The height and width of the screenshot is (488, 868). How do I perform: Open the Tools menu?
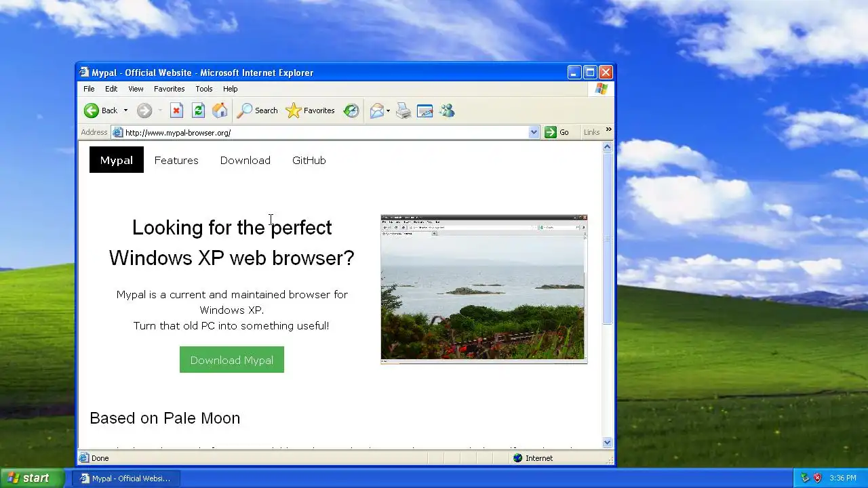click(x=204, y=89)
